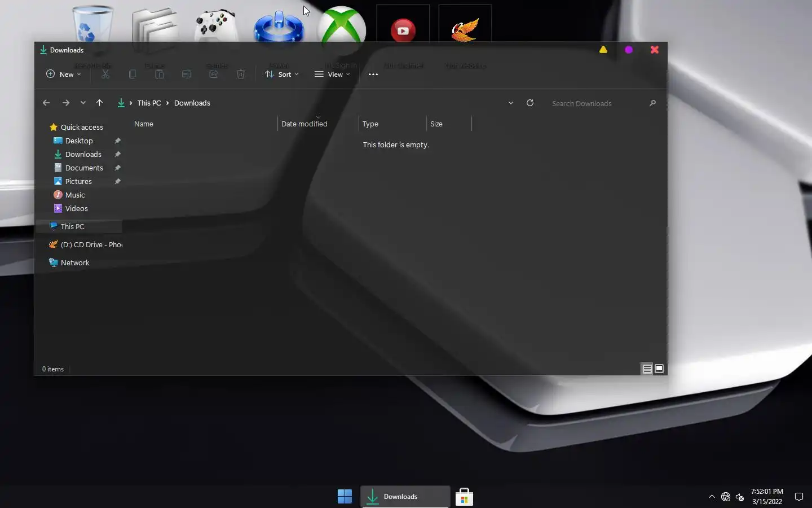The width and height of the screenshot is (812, 508).
Task: Open the red YouTube desktop shortcut
Action: (x=403, y=24)
